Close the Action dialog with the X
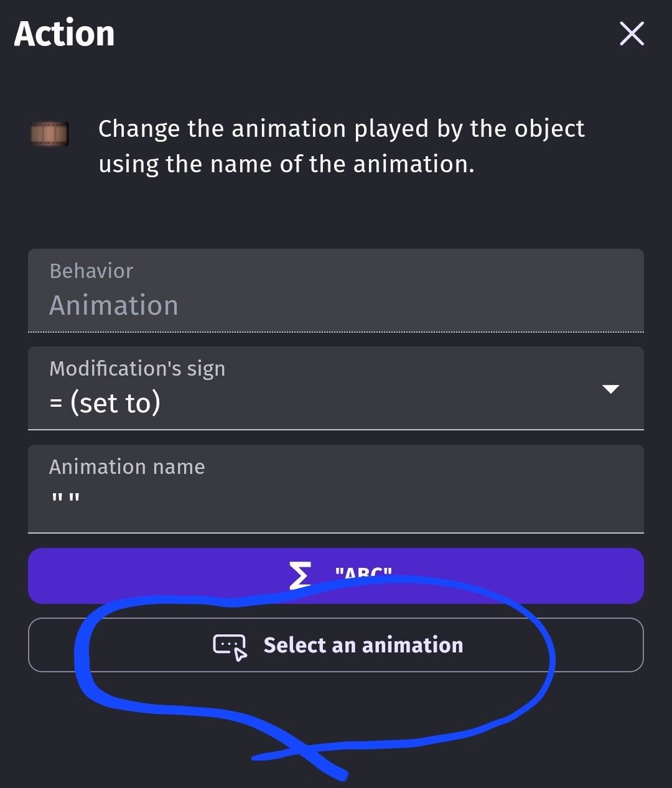The image size is (672, 788). click(632, 34)
